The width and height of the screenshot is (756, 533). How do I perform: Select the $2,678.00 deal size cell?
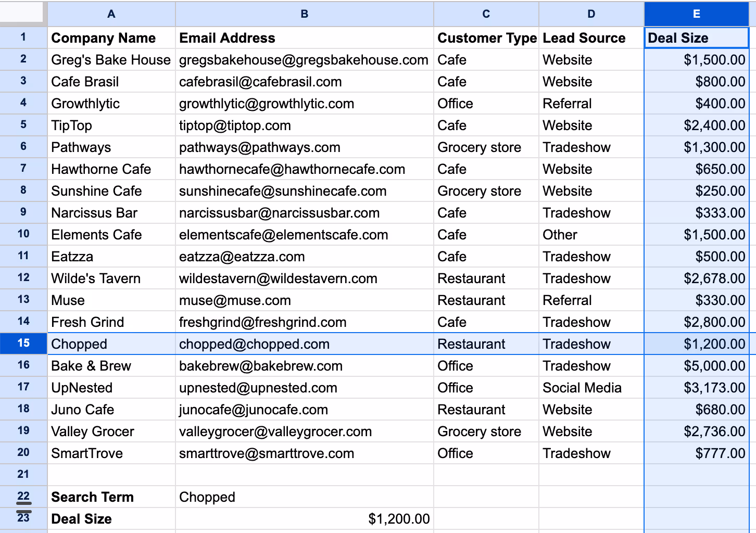click(697, 278)
